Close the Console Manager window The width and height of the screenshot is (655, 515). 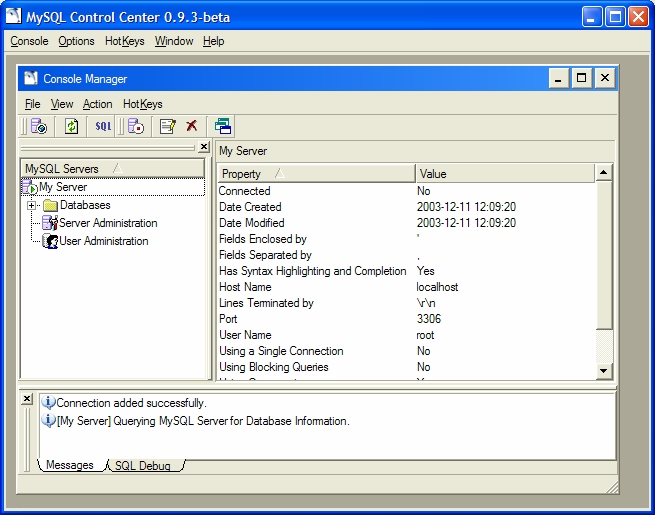pos(605,78)
